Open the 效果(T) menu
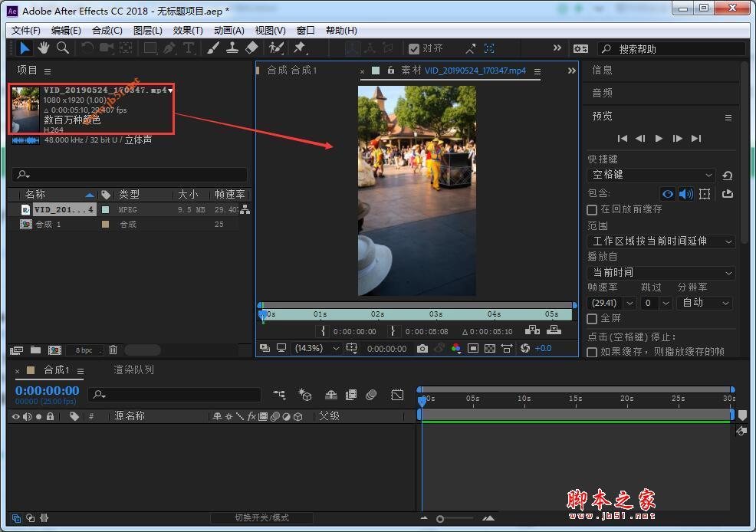The height and width of the screenshot is (532, 756). click(x=188, y=31)
